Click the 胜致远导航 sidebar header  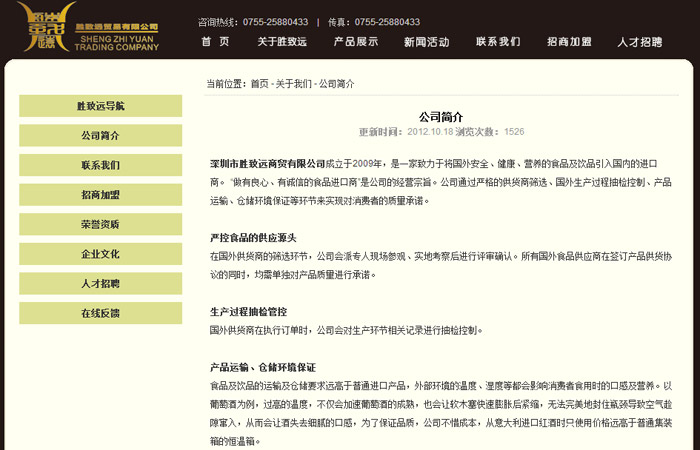[x=100, y=106]
